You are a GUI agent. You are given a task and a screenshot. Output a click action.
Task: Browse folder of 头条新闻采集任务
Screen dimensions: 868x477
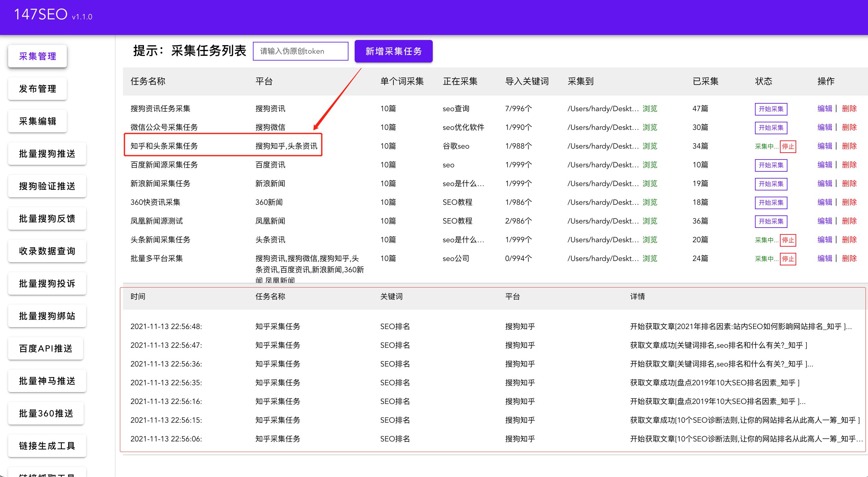coord(650,239)
